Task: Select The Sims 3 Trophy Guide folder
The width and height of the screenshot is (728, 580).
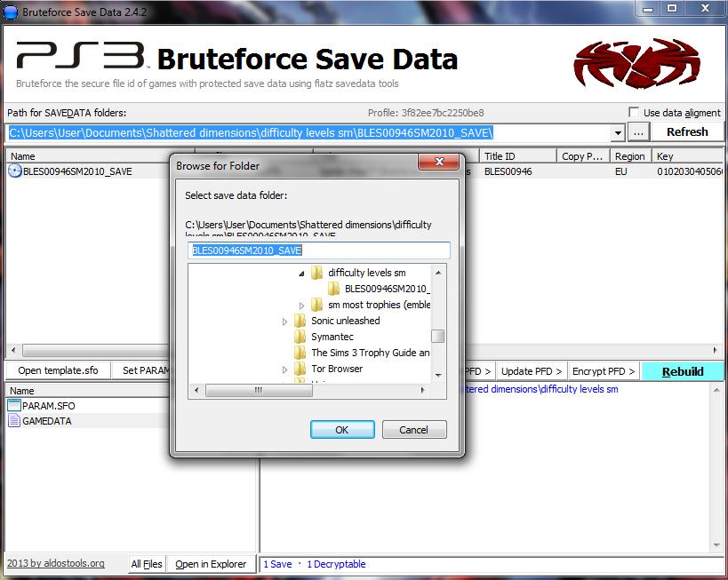Action: click(x=370, y=353)
